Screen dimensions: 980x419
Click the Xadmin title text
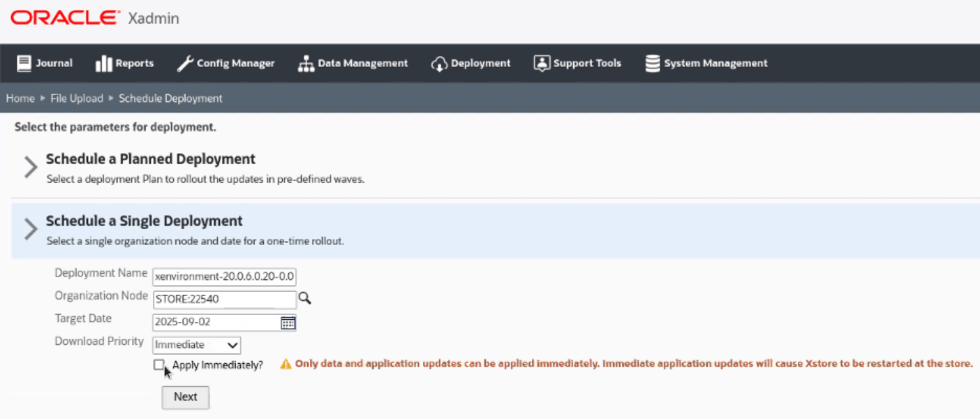pos(154,19)
